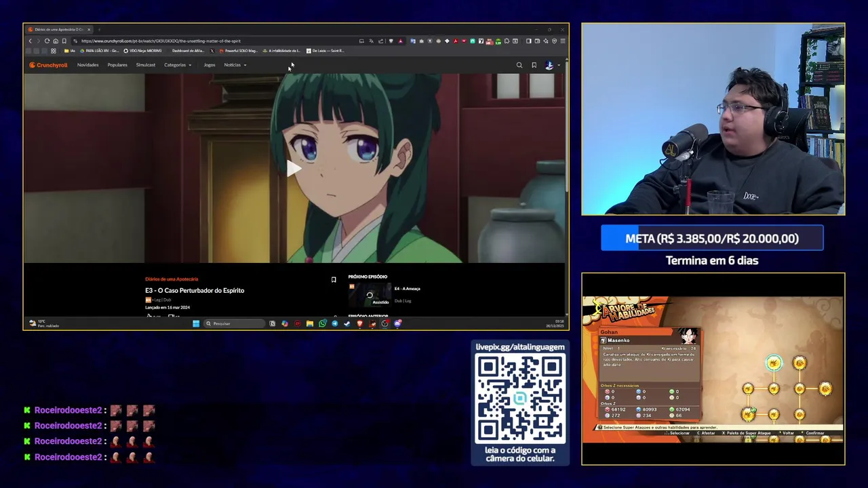Go to the Simulcast page
The image size is (868, 488).
point(145,65)
